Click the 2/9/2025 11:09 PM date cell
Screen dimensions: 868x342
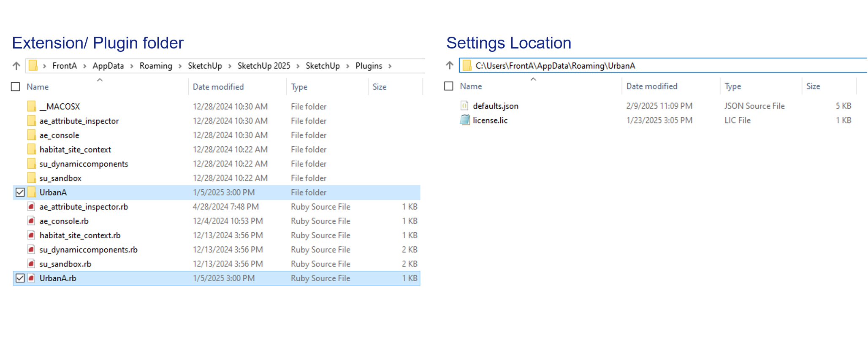pos(659,106)
